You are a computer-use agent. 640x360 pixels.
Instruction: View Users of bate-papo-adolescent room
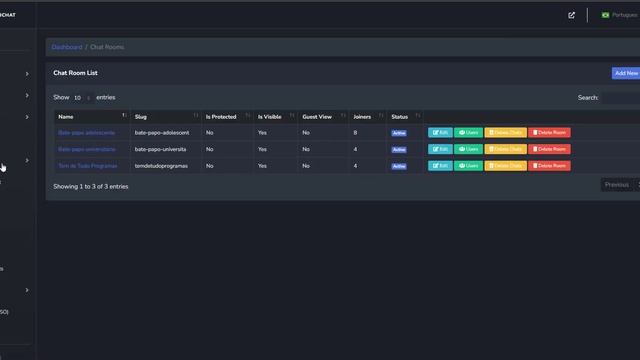pyautogui.click(x=468, y=133)
